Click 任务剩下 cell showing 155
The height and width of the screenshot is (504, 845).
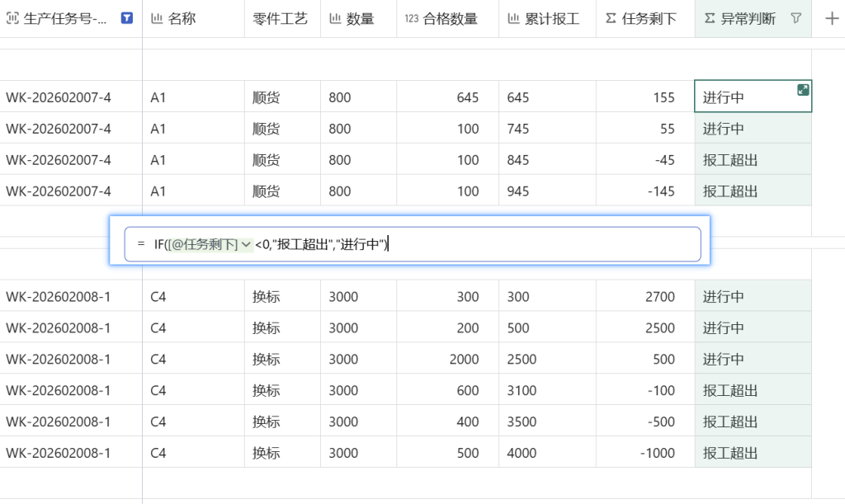point(645,97)
